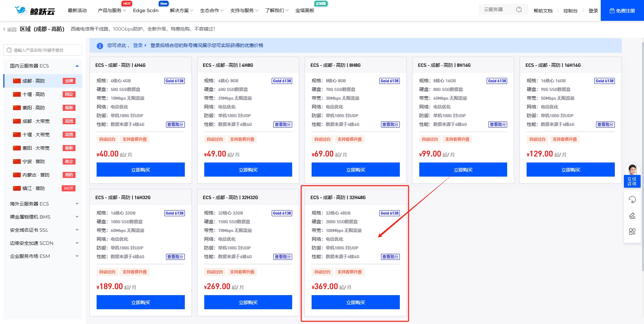Image resolution: width=644 pixels, height=324 pixels.
Task: Click 查看跑分 on the 8H8G card
Action: (x=390, y=125)
